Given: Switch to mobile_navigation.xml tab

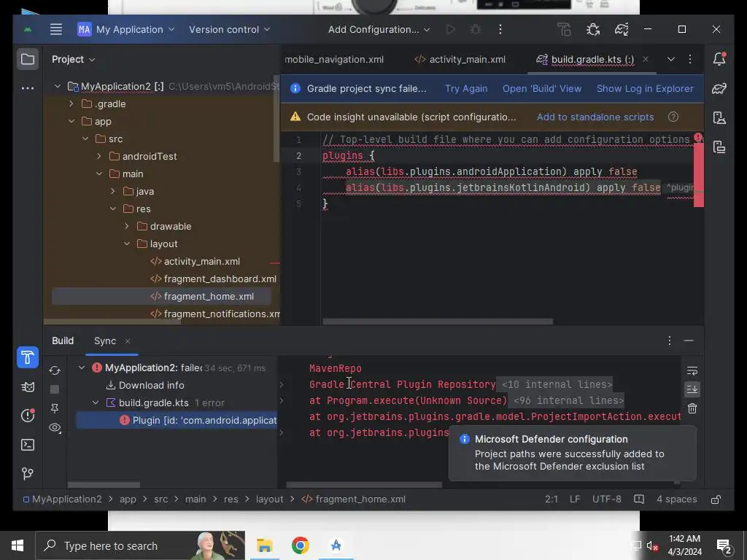Looking at the screenshot, I should point(334,60).
